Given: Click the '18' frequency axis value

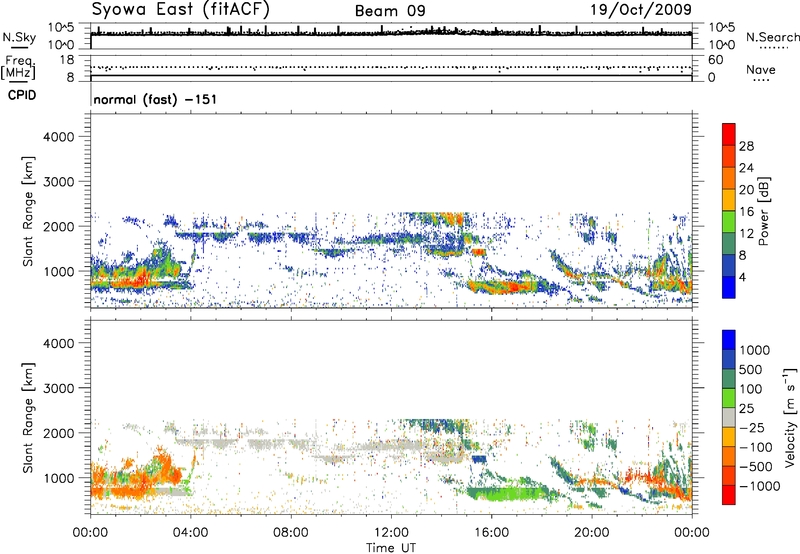Looking at the screenshot, I should coord(67,60).
